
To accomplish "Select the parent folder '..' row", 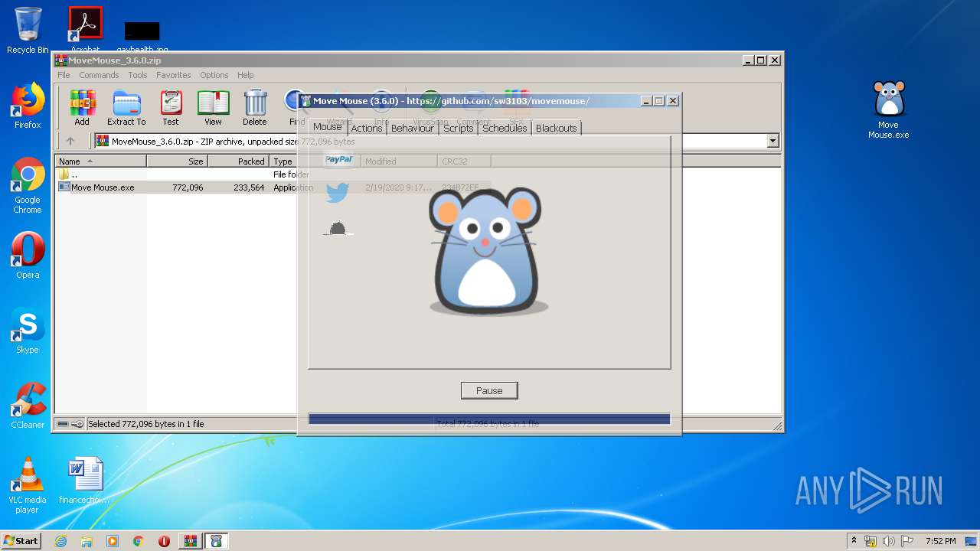I will point(184,174).
